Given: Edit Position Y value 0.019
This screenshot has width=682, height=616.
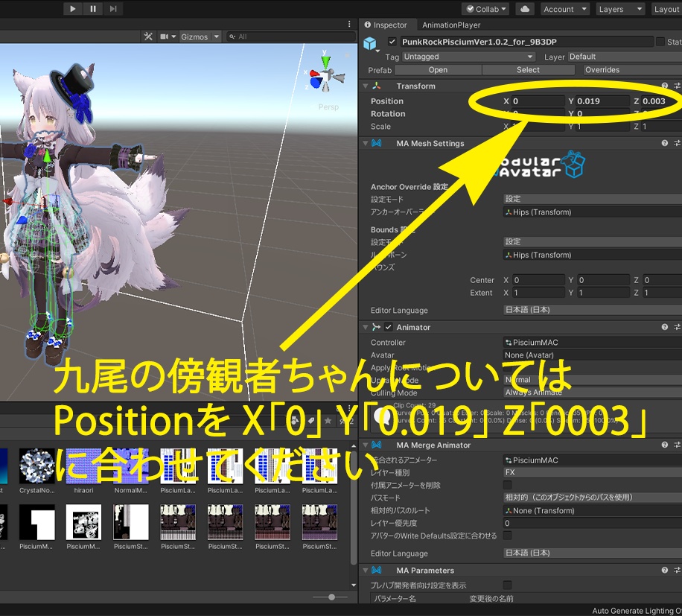Looking at the screenshot, I should coord(602,101).
